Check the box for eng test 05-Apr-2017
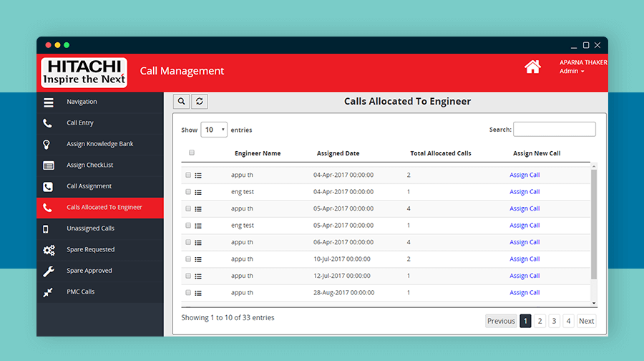This screenshot has height=361, width=644. (188, 226)
